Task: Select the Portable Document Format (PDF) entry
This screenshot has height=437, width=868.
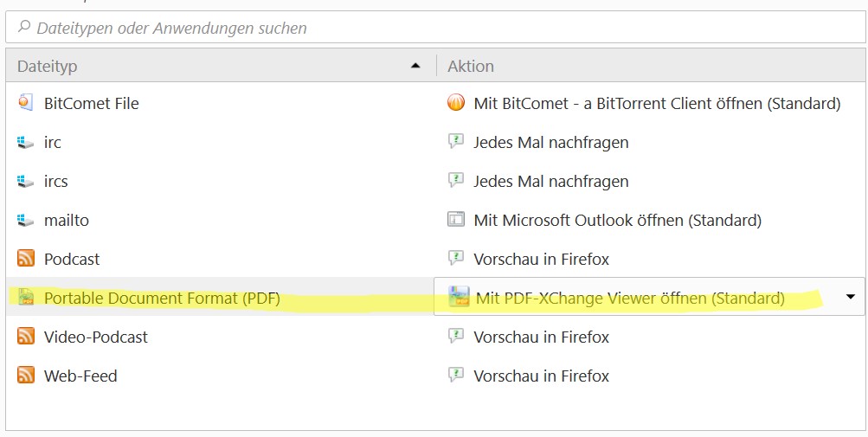Action: tap(162, 298)
